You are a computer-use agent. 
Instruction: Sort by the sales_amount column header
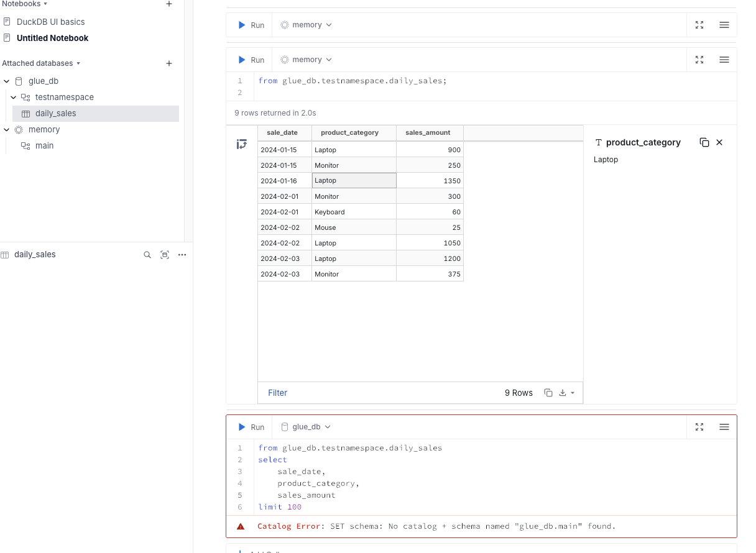(428, 132)
